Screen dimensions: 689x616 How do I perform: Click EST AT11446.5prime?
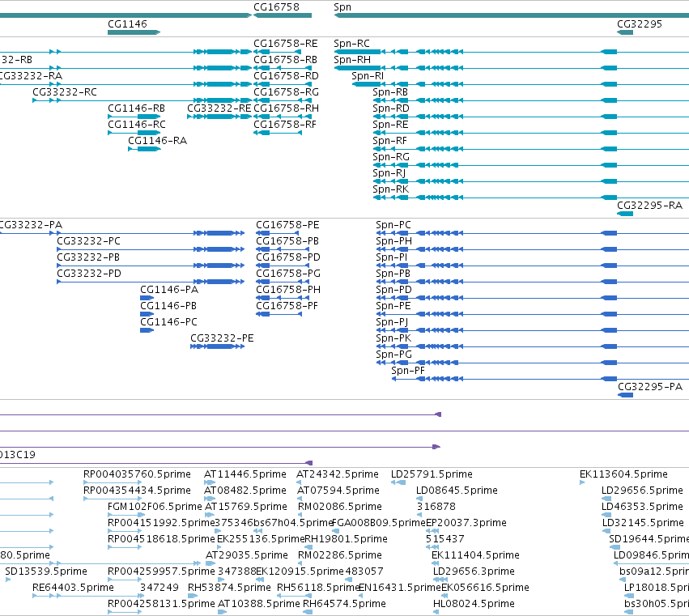click(x=245, y=474)
